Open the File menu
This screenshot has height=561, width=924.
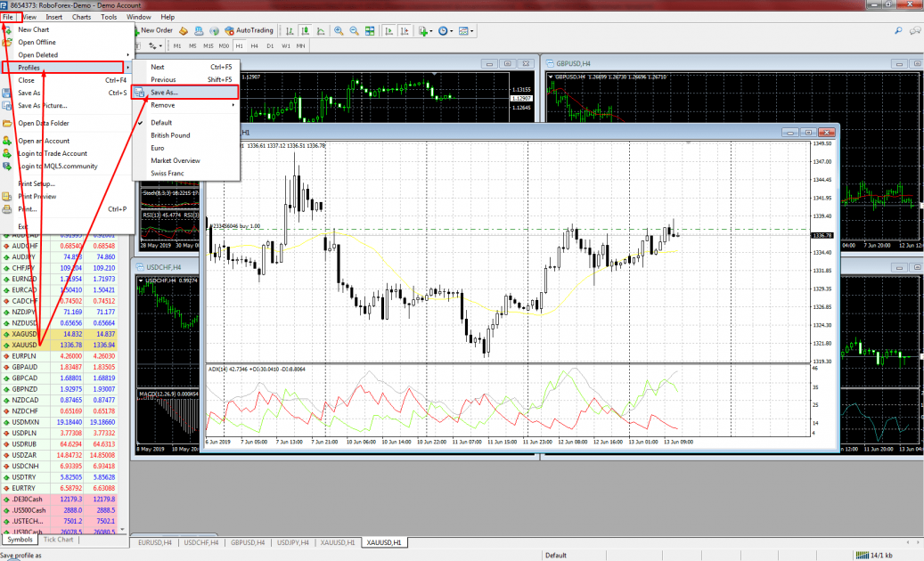8,17
